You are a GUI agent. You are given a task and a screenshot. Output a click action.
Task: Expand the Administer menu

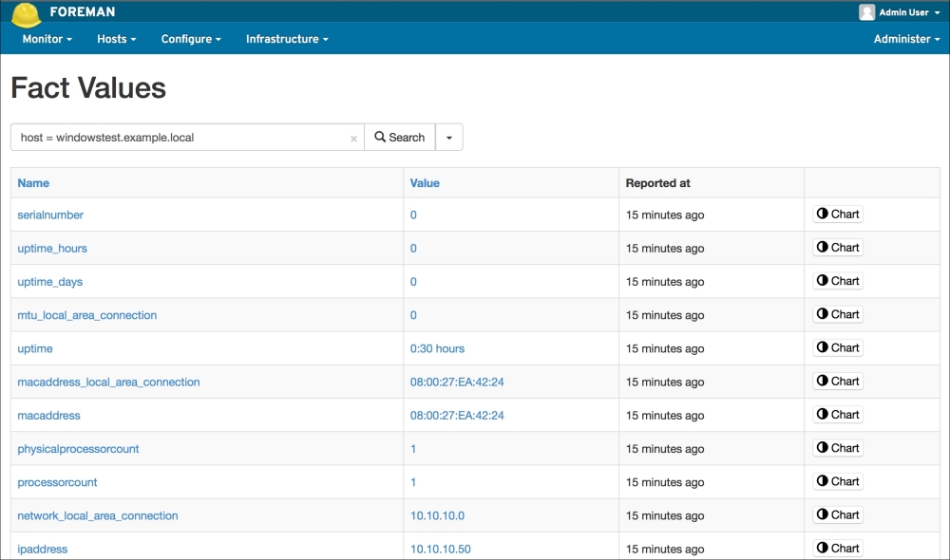906,39
